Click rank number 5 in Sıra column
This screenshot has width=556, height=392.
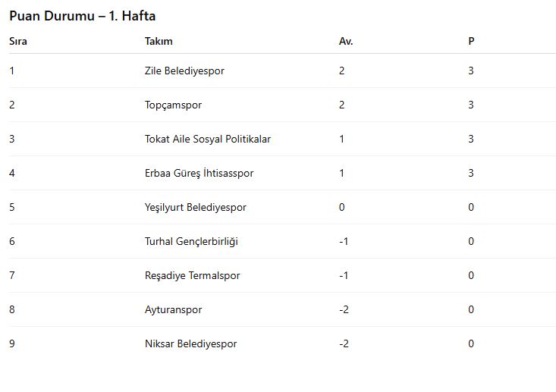tap(12, 207)
